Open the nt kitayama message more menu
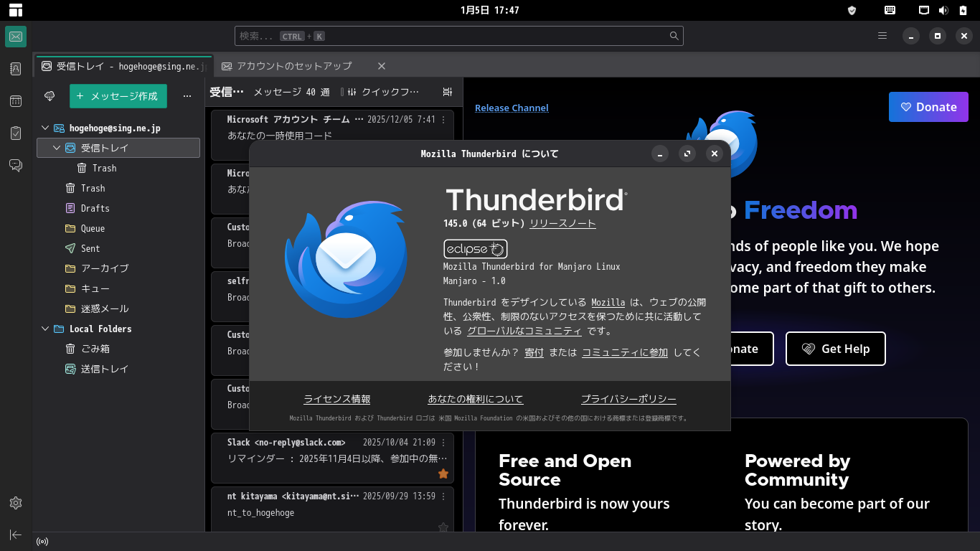This screenshot has width=980, height=551. tap(443, 496)
